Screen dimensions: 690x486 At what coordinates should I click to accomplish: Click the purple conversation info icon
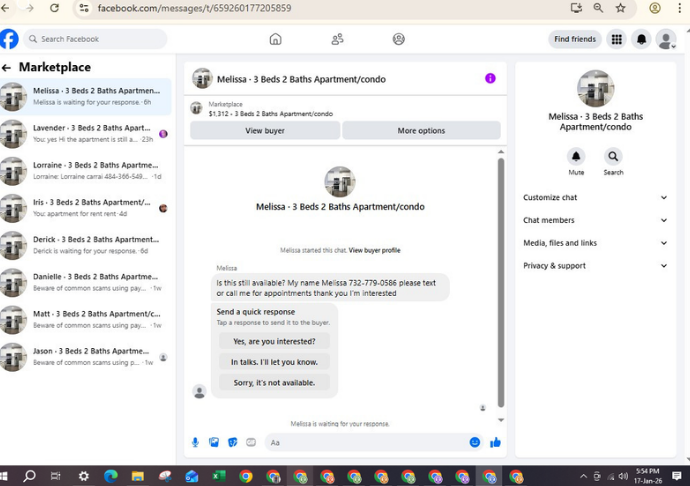coord(490,78)
